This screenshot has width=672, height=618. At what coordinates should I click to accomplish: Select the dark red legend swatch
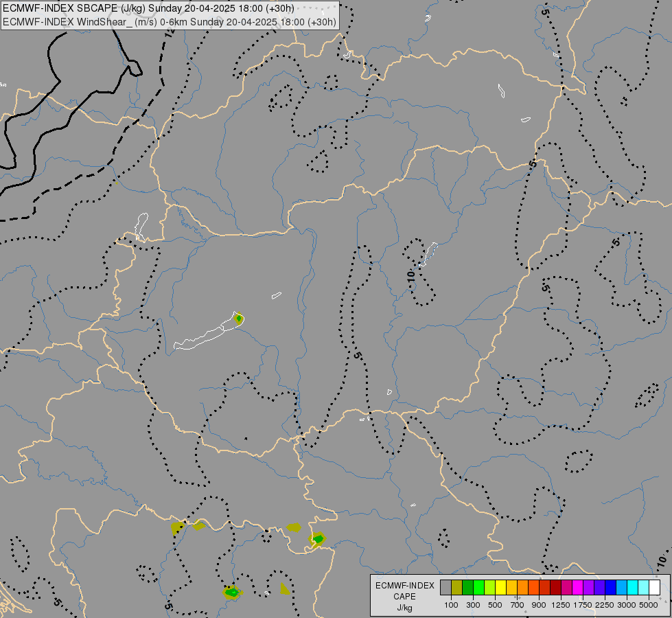pyautogui.click(x=555, y=587)
